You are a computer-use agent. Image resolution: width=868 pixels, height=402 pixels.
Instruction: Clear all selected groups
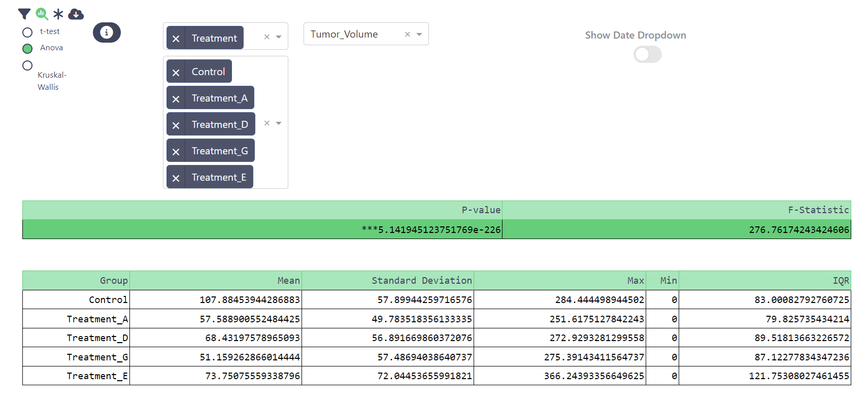pyautogui.click(x=266, y=123)
